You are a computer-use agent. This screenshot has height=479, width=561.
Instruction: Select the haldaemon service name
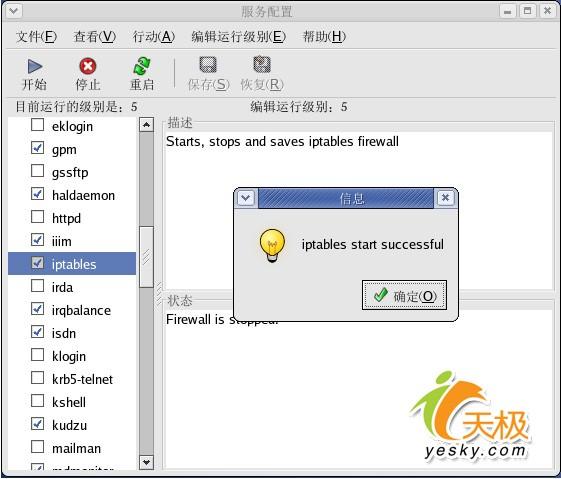tap(83, 196)
